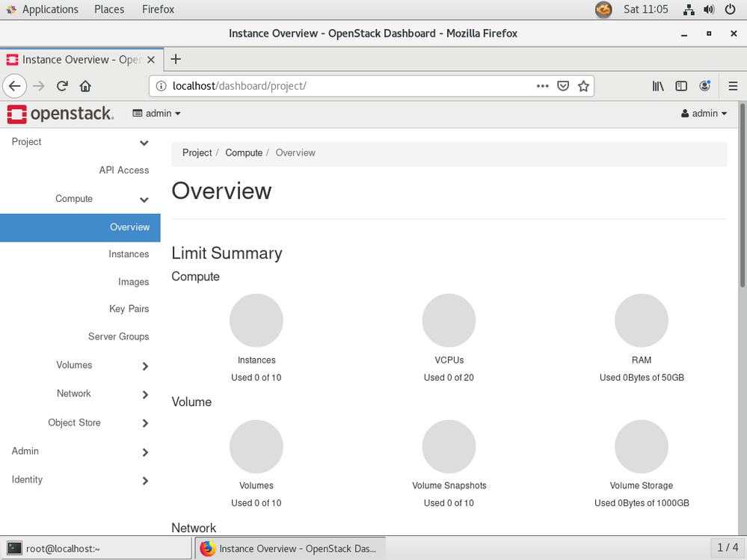Open the Places menu
747x560 pixels.
click(x=109, y=10)
